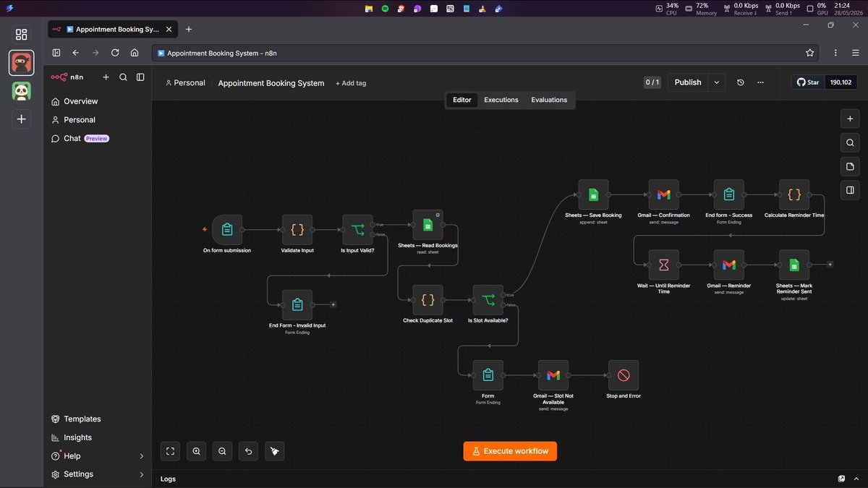
Task: Open the Chat Preview sidebar item
Action: [97, 138]
